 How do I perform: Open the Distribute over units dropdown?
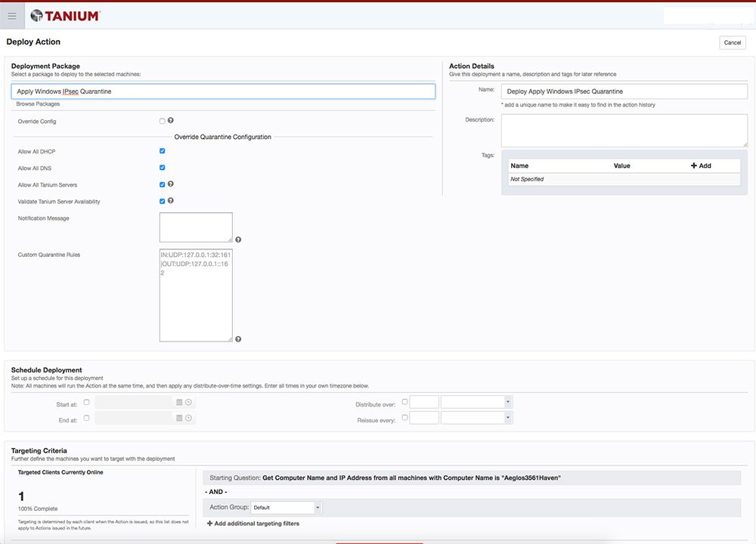476,402
